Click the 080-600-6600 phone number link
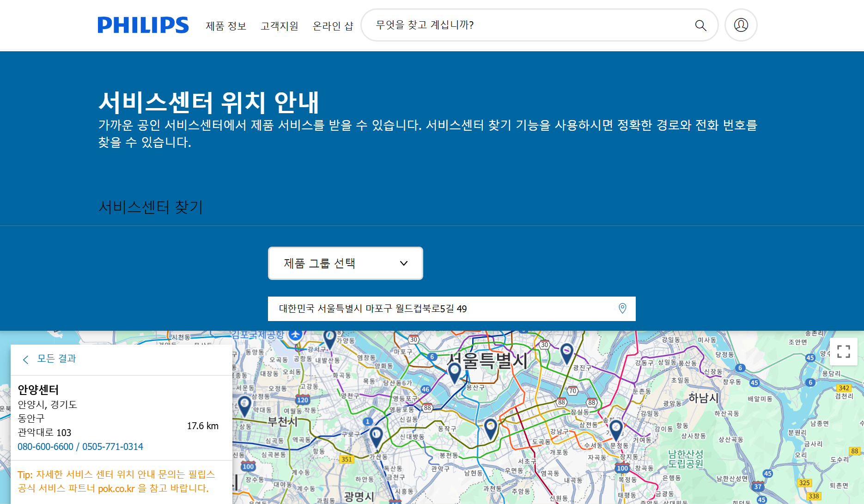864x504 pixels. (45, 447)
